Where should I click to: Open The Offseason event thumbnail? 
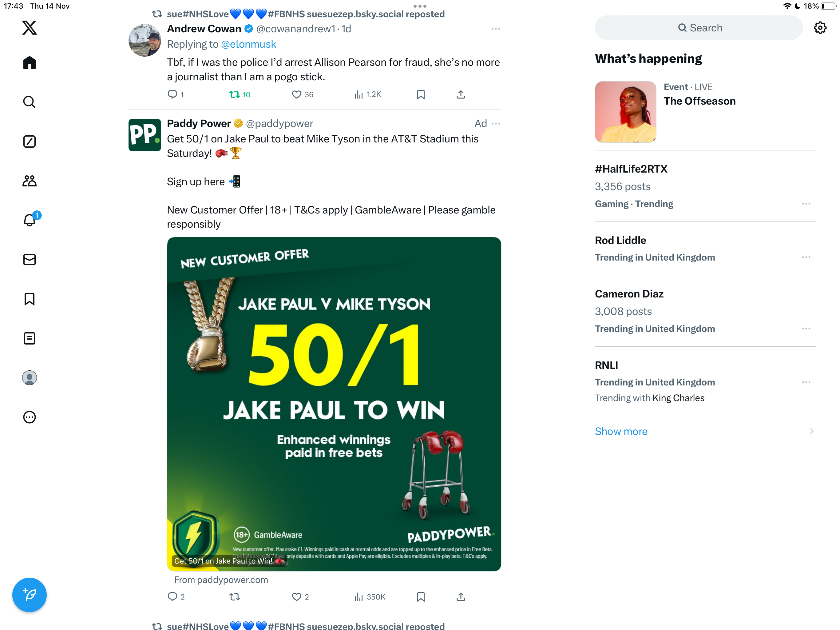click(x=625, y=112)
